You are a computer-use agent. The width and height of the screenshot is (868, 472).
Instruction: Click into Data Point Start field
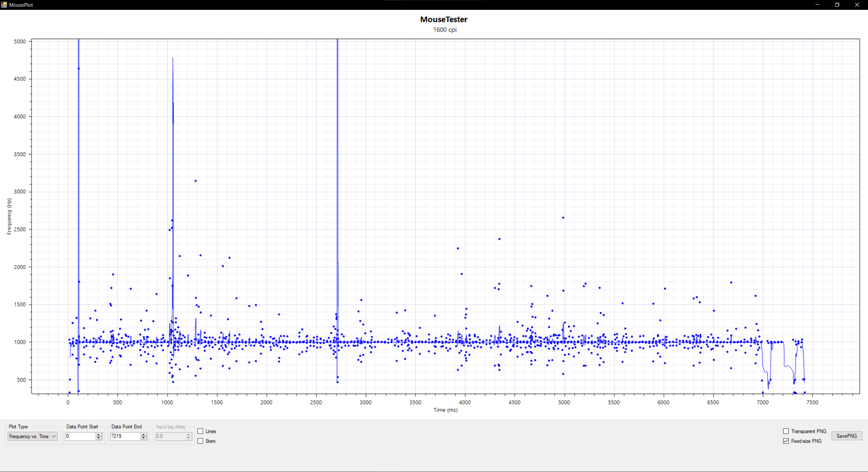pos(80,436)
